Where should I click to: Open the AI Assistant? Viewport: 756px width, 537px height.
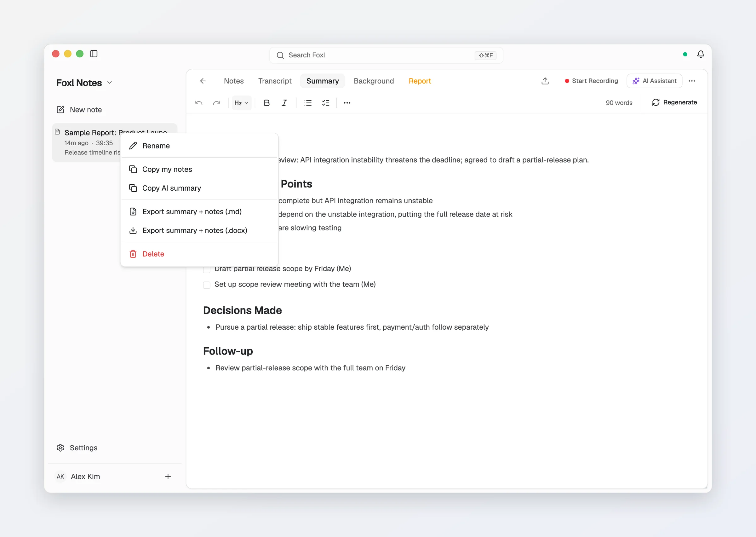654,81
